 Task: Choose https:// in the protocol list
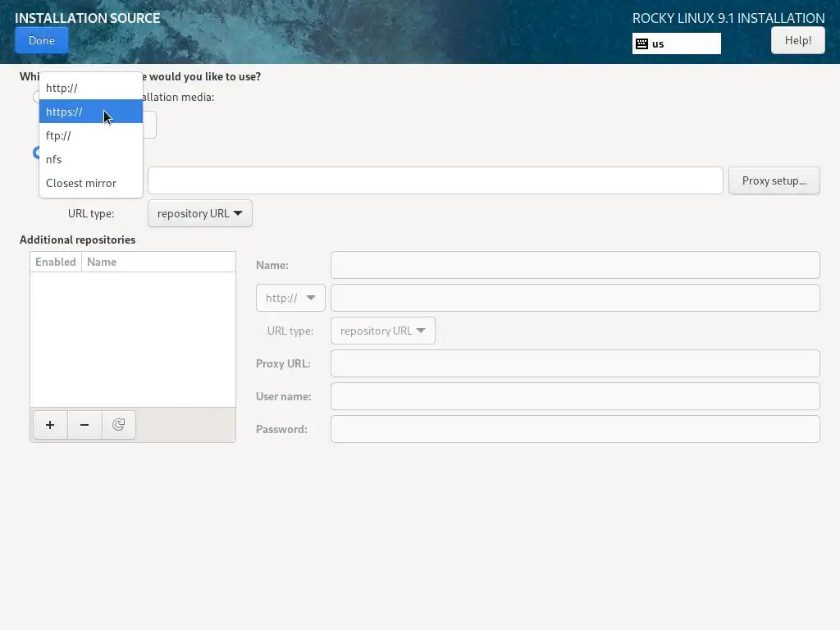tap(91, 112)
